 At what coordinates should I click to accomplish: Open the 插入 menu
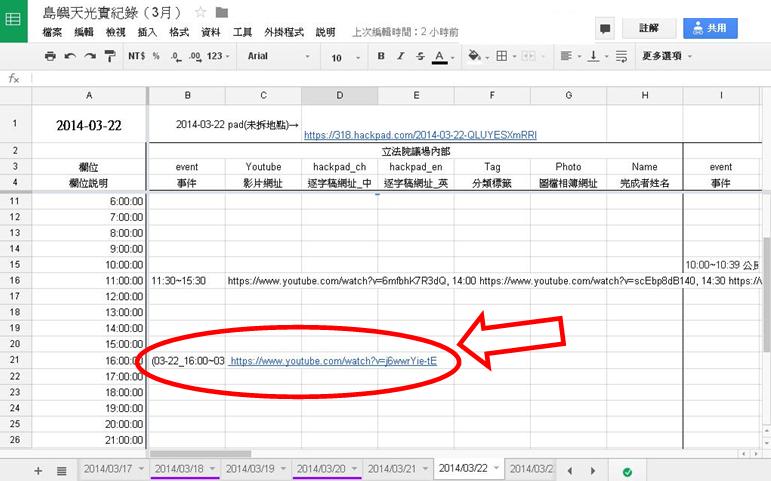(147, 33)
